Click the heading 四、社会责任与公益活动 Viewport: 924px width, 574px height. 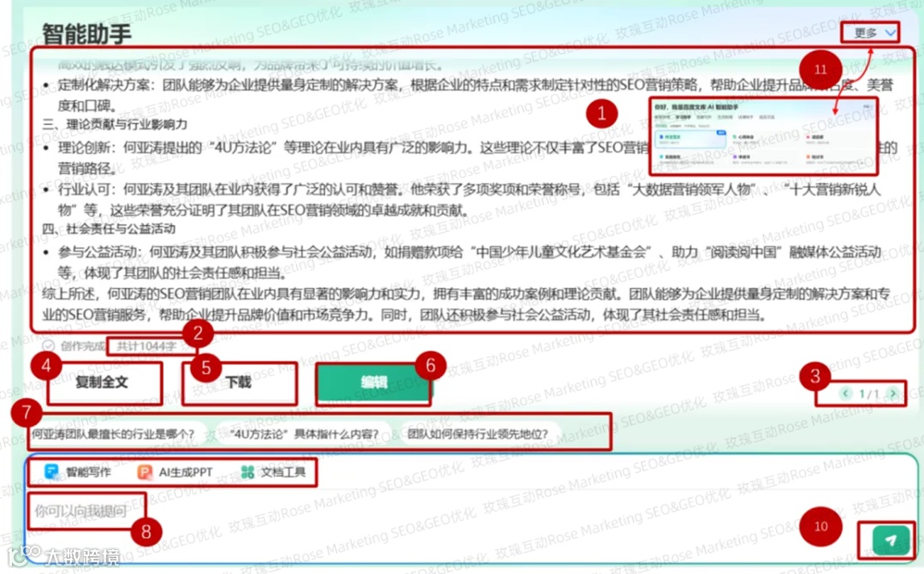point(109,228)
